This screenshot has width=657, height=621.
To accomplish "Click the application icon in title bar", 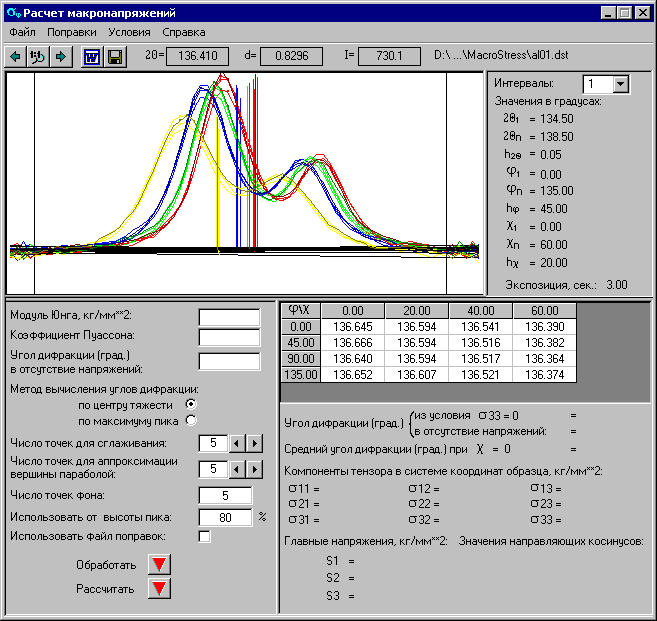I will 11,13.
